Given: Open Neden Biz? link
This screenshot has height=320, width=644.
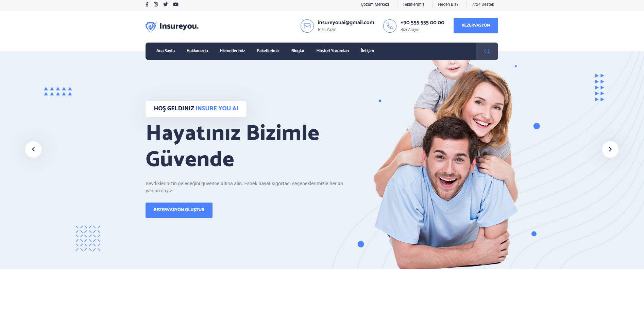Looking at the screenshot, I should coord(448,4).
